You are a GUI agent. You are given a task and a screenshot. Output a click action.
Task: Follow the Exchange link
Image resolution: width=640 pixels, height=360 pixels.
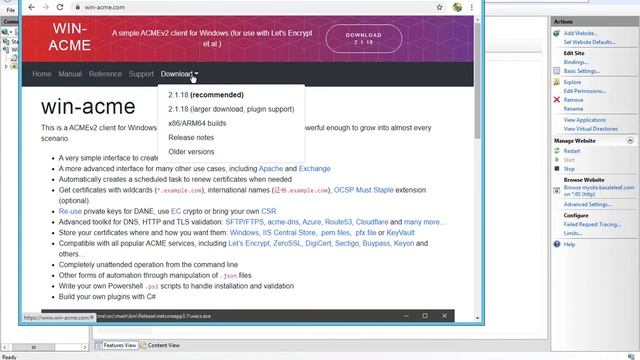point(314,169)
